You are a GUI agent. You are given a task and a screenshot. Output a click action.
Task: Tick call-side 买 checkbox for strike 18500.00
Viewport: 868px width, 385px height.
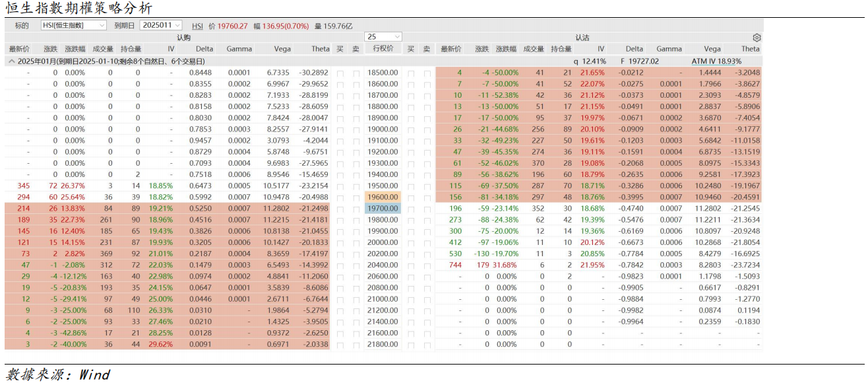point(340,73)
